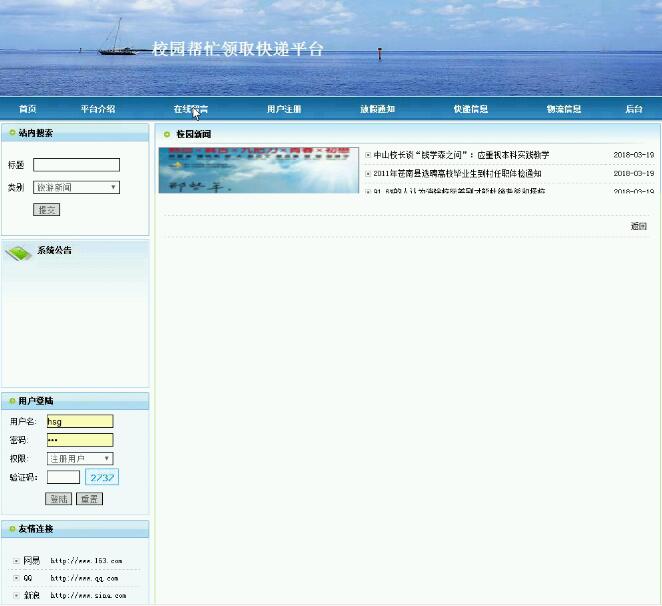The image size is (662, 606).
Task: Click the bullet icon before 2011年苍南县 news
Action: (368, 174)
